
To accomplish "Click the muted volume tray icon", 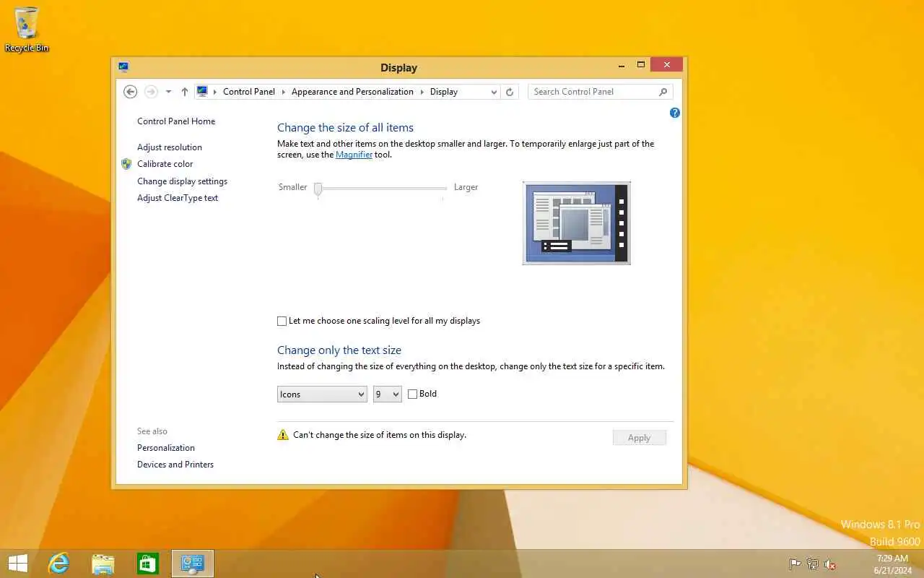I will click(830, 564).
